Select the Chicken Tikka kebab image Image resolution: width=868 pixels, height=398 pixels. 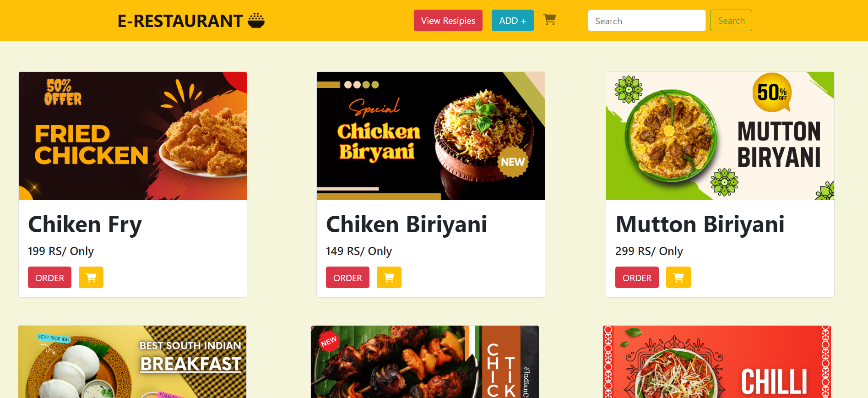coord(425,362)
